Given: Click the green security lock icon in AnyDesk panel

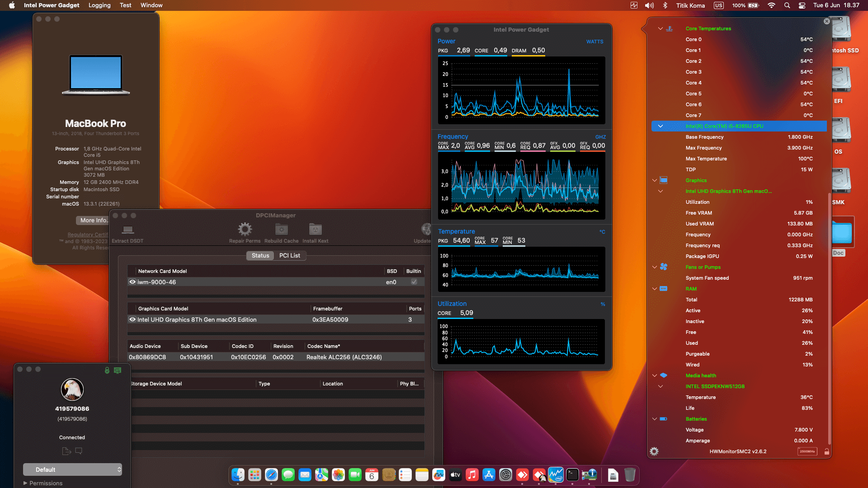Looking at the screenshot, I should (107, 370).
